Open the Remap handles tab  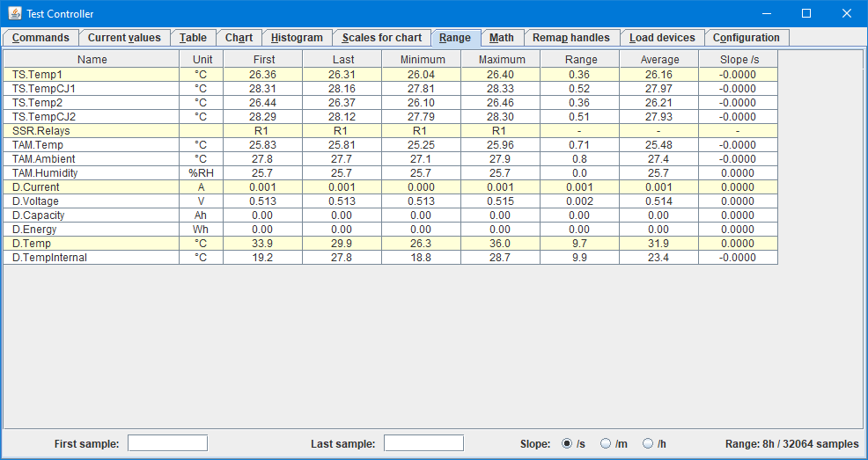pyautogui.click(x=570, y=38)
